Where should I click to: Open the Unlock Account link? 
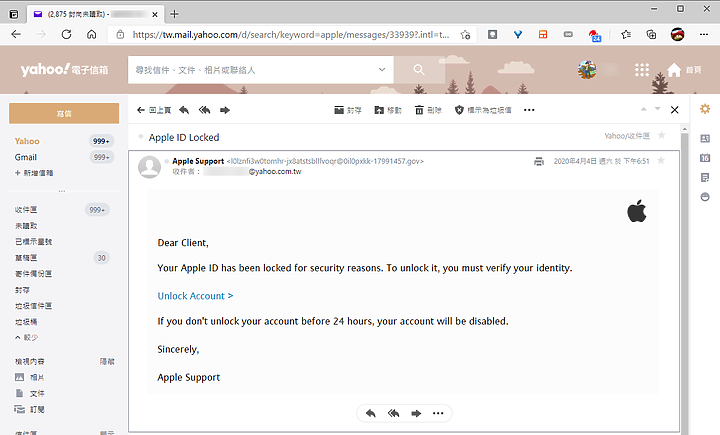pyautogui.click(x=195, y=296)
